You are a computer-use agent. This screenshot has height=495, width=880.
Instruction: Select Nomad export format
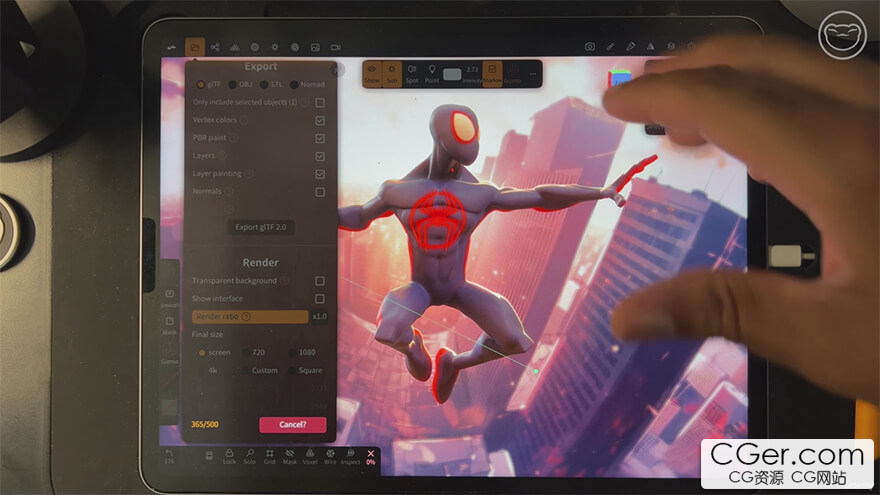(307, 84)
